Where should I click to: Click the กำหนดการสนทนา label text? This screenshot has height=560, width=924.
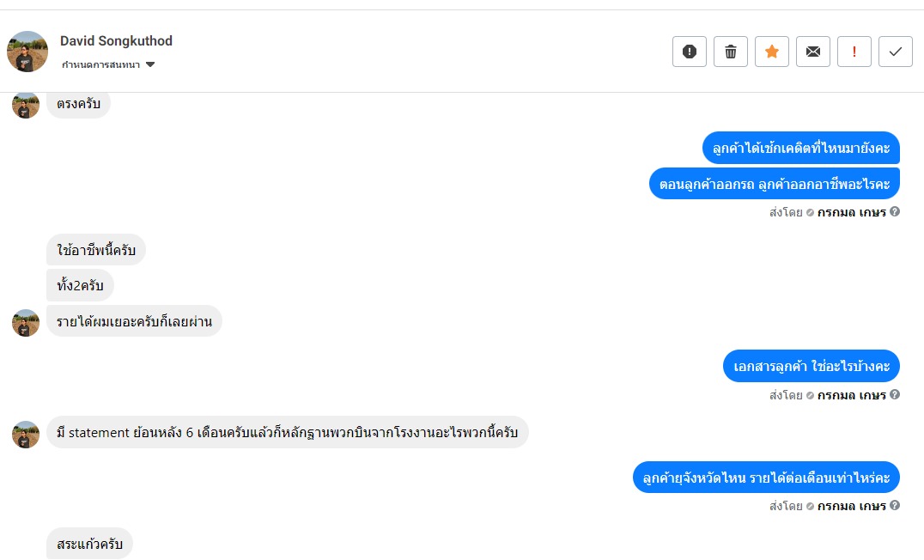(100, 64)
